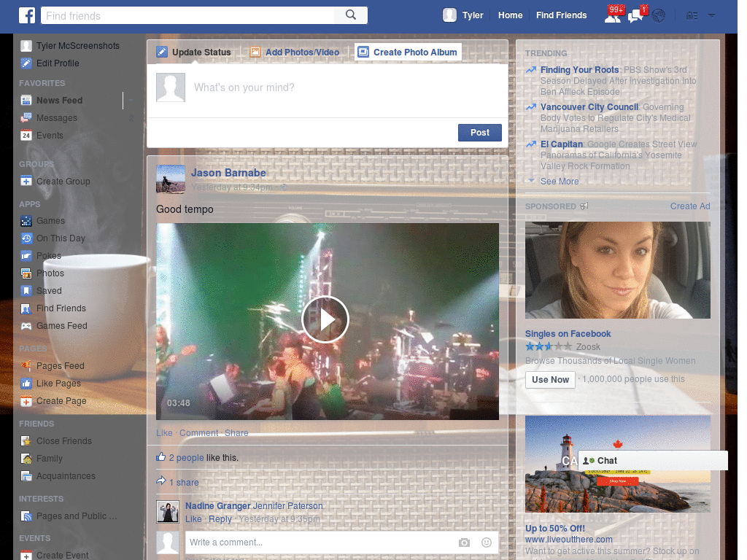Click Reply on Nadine Granger's comment
The width and height of the screenshot is (747, 560).
point(220,519)
